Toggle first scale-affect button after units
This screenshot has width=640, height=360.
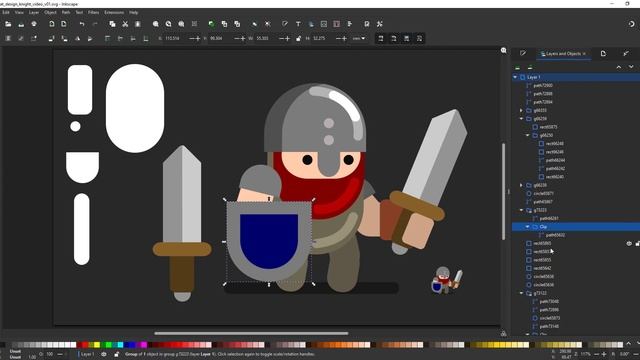click(x=380, y=38)
